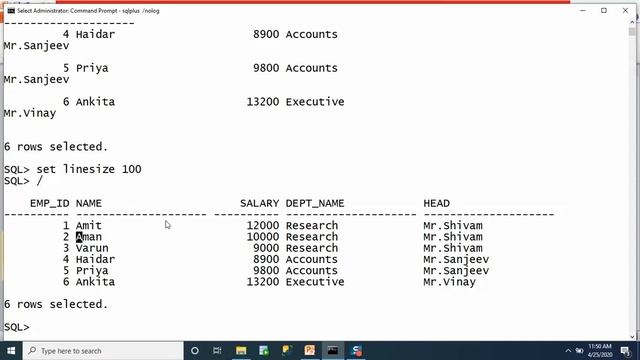Click the lower 6 rows selected message
Viewport: 640px width, 360px height.
click(56, 304)
